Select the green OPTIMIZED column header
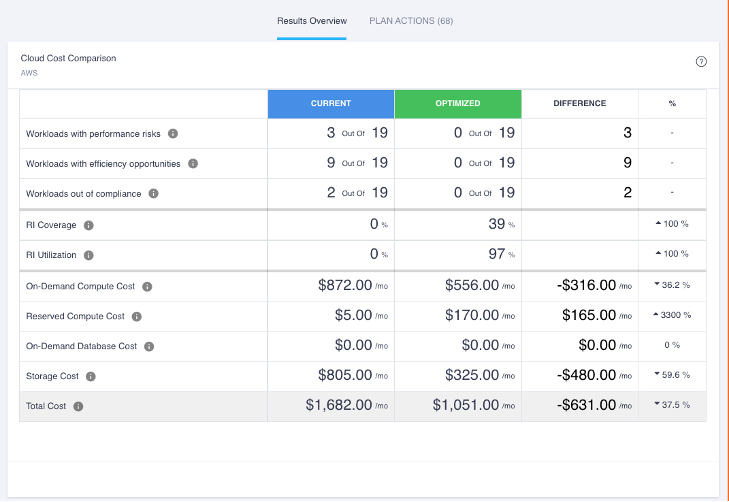 (458, 103)
